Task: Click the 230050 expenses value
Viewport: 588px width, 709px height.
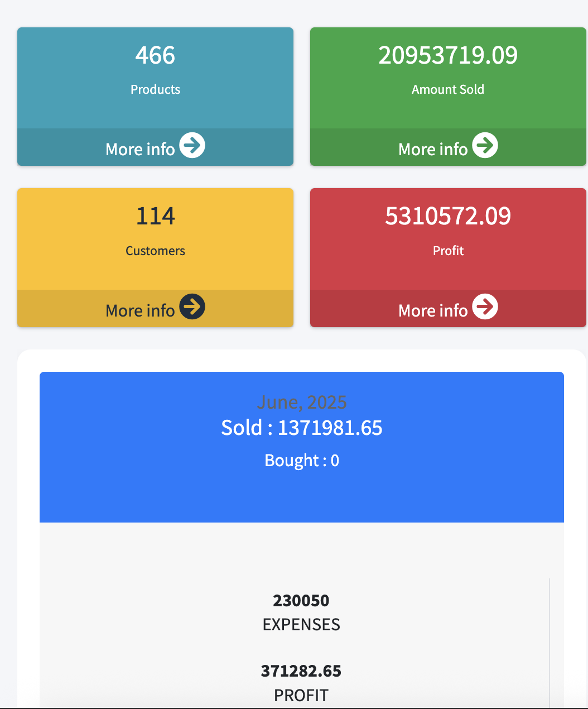Action: 301,601
